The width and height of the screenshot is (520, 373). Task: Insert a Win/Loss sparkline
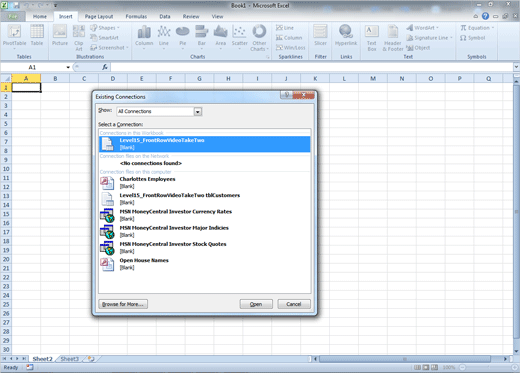pyautogui.click(x=291, y=48)
